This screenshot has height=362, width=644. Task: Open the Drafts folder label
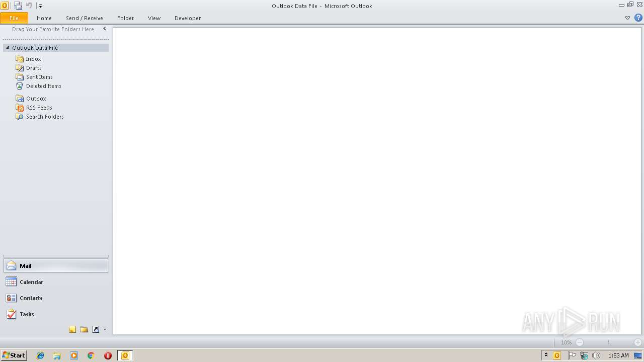click(x=34, y=68)
